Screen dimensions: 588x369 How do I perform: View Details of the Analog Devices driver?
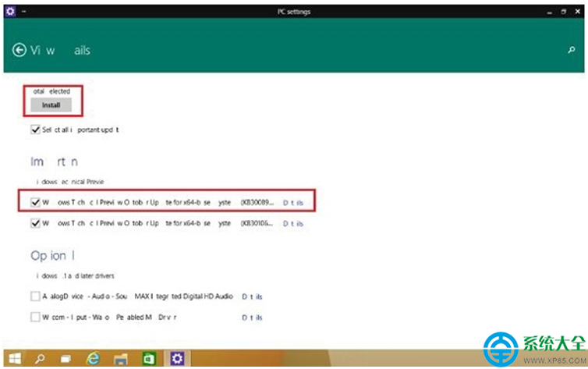tap(252, 296)
